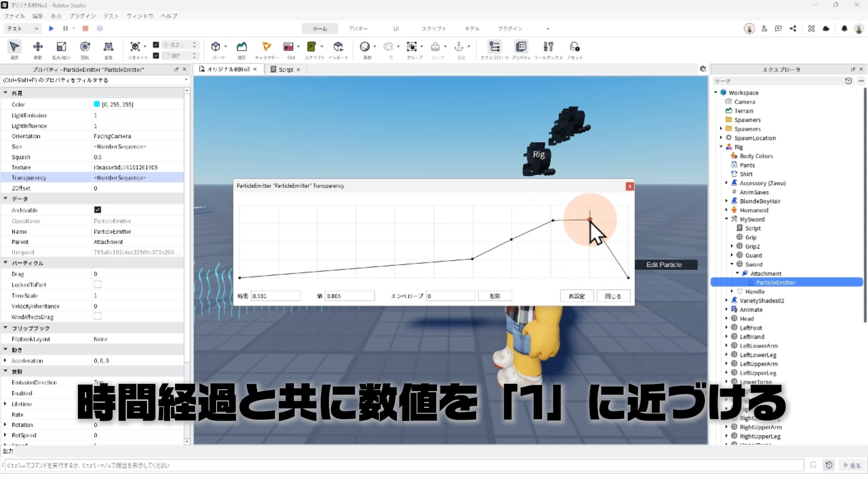Select the Rotate tool icon
This screenshot has width=868, height=488.
[x=85, y=47]
